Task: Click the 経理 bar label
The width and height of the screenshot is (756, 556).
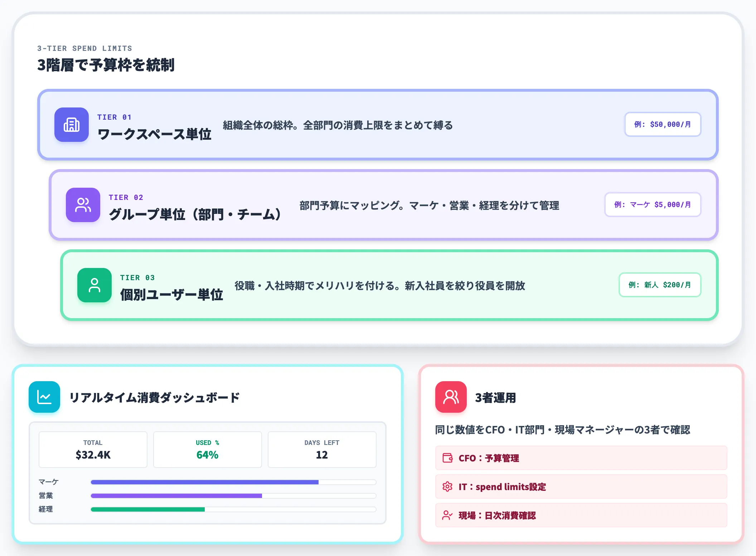Action: (x=46, y=509)
